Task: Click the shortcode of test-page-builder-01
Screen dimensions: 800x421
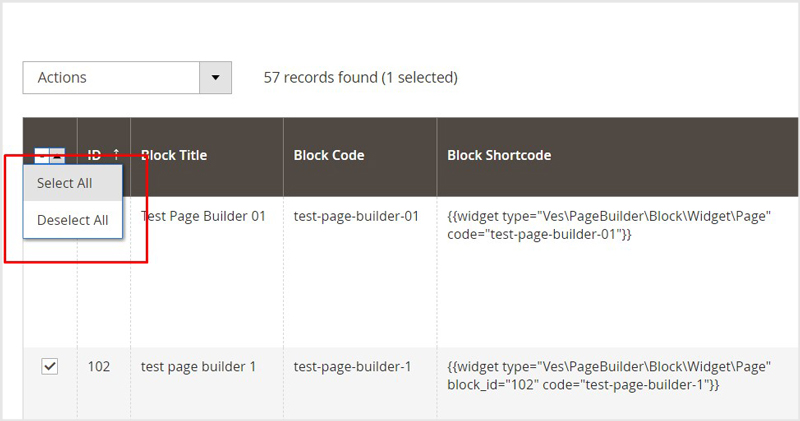Action: point(608,225)
